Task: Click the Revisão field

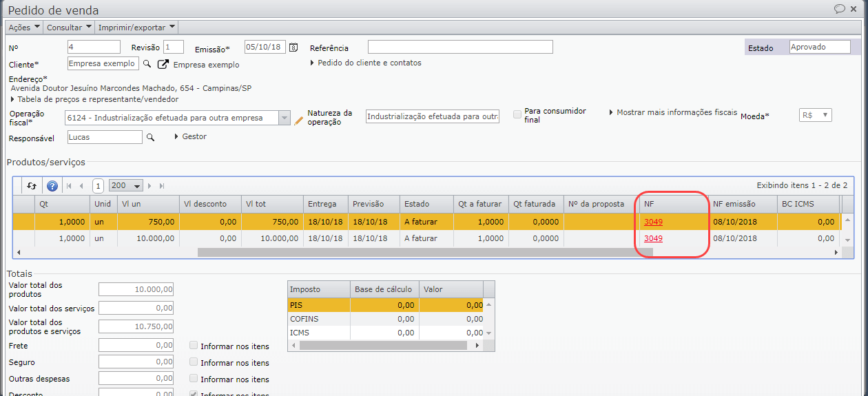Action: (174, 47)
